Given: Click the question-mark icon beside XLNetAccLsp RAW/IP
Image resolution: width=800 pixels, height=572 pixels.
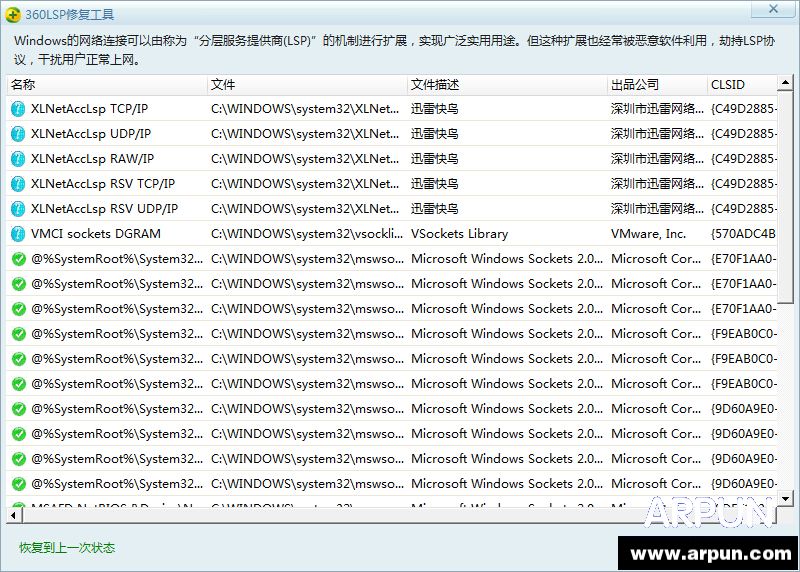Looking at the screenshot, I should 18,159.
